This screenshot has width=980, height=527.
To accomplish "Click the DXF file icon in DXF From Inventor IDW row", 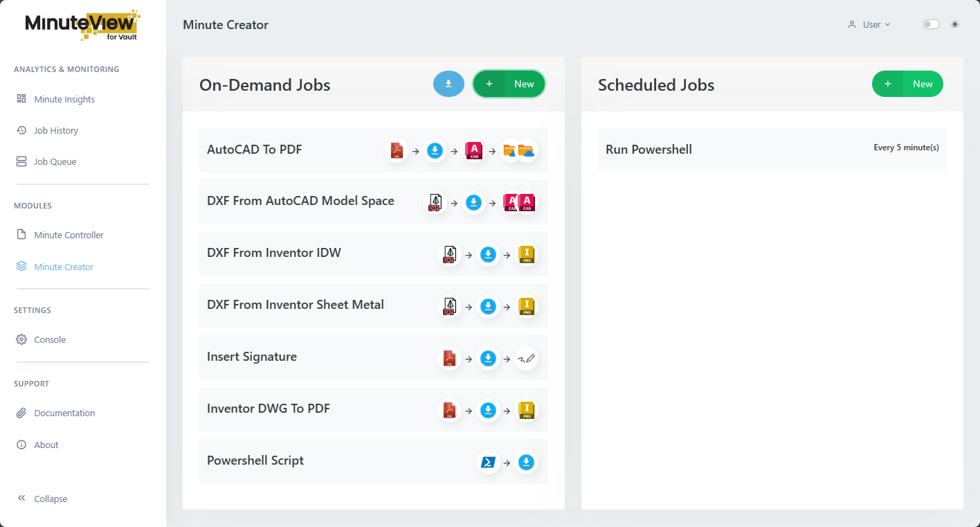I will point(449,254).
